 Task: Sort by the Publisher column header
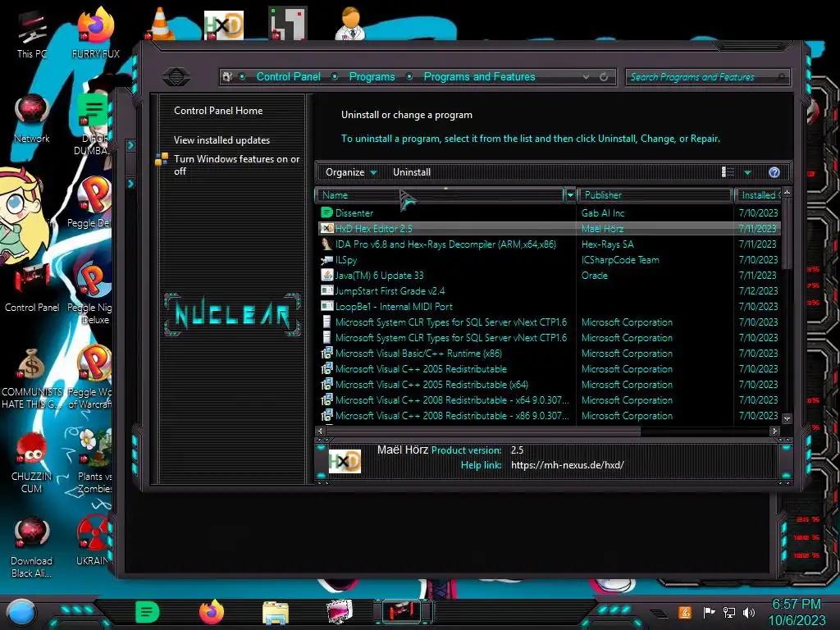[x=655, y=195]
